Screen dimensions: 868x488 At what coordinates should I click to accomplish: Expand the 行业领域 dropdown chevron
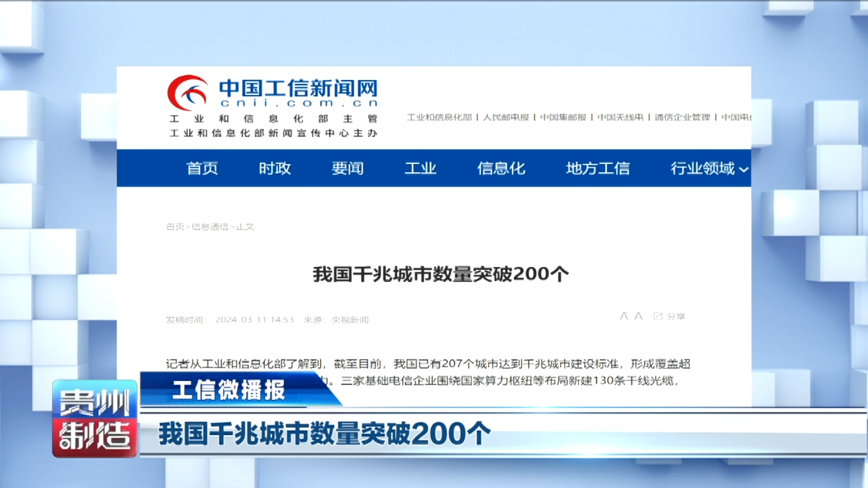[744, 169]
